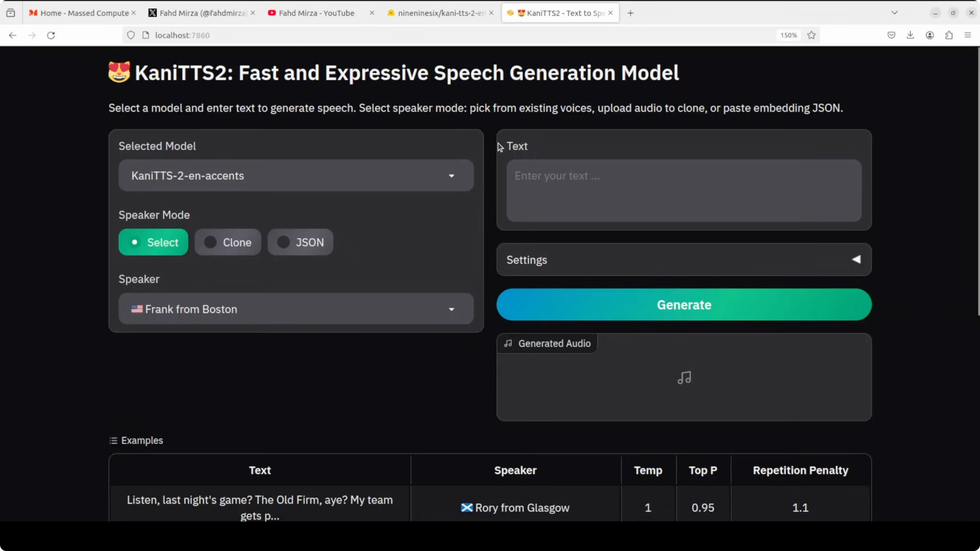The image size is (980, 551).
Task: Collapse the Settings section
Action: coord(856,260)
